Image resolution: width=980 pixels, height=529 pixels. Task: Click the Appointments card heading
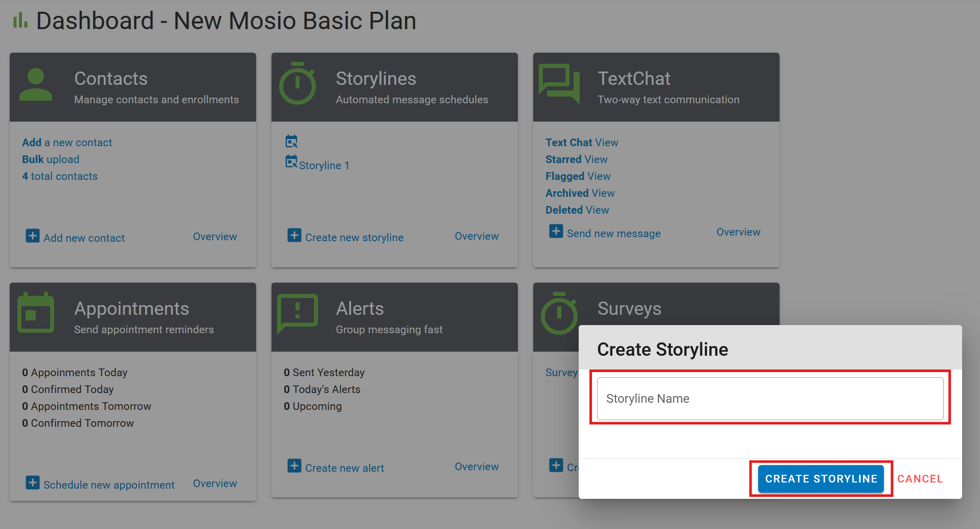(x=131, y=309)
